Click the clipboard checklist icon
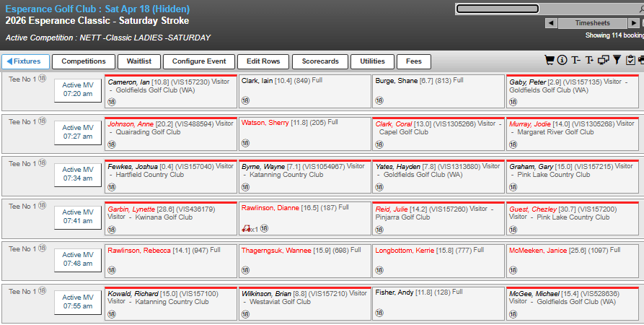The image size is (644, 325). point(630,61)
